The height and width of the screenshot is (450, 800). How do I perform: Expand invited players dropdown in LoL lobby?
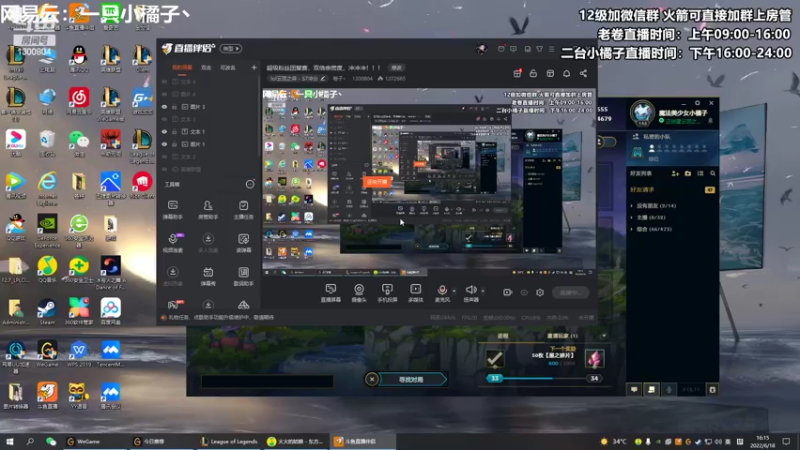(604, 336)
